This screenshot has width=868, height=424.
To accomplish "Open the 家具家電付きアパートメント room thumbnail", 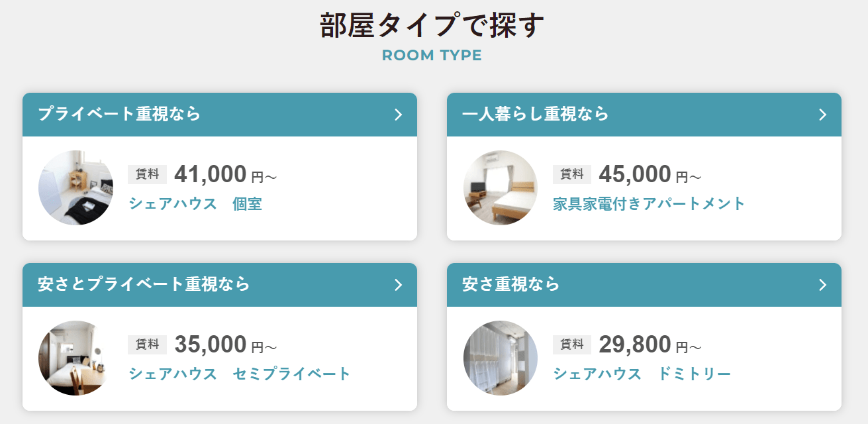I will click(x=501, y=187).
